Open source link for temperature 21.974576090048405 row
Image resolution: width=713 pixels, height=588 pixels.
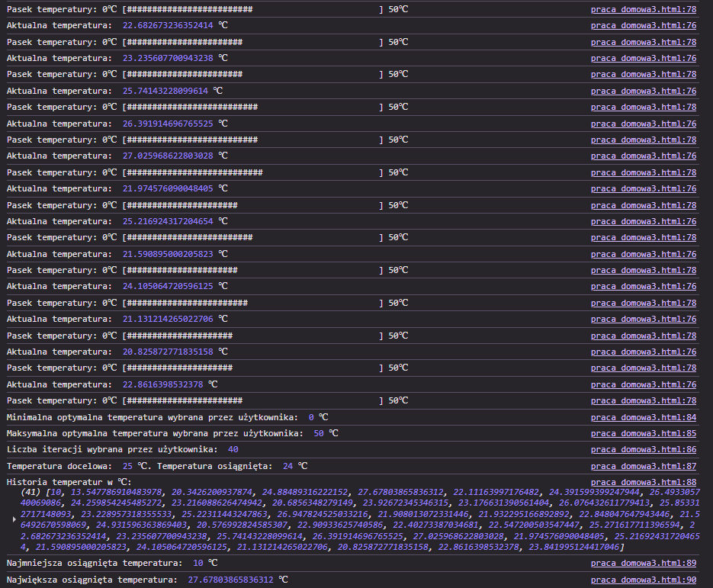[x=643, y=188]
